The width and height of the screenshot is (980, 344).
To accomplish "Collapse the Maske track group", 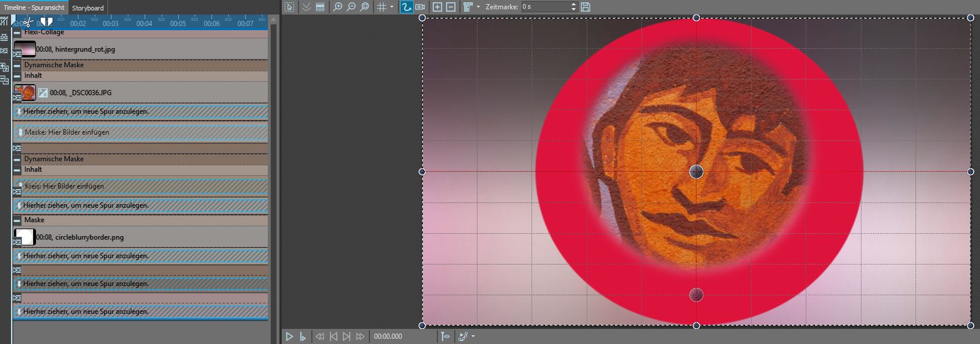I will click(x=17, y=220).
